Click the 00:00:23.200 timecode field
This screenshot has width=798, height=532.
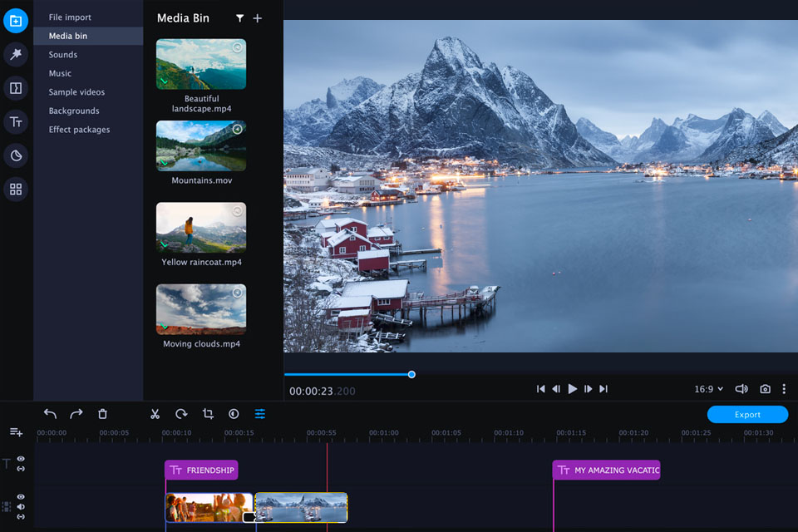pyautogui.click(x=323, y=391)
